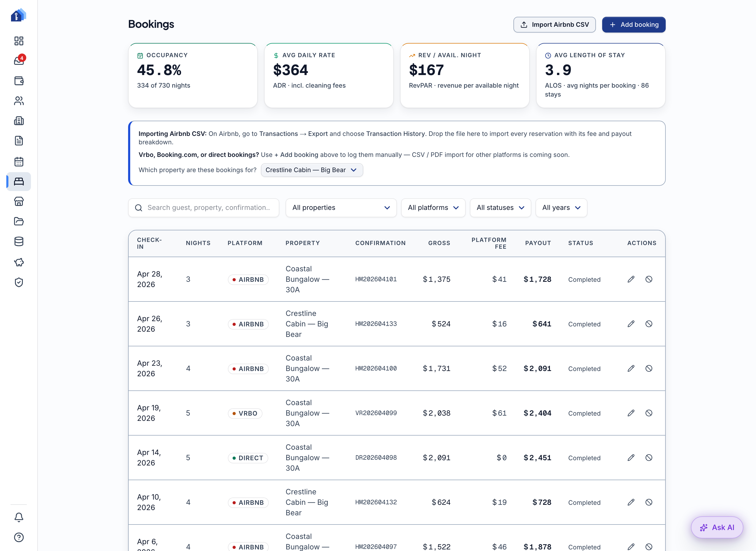The image size is (756, 551).
Task: Click the $2,404 payout value
Action: 537,413
